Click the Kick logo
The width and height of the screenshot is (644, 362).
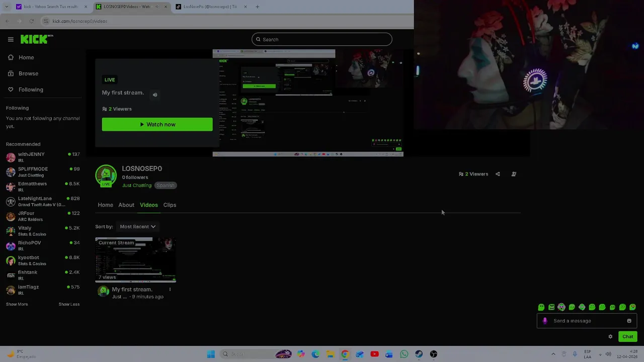[36, 39]
